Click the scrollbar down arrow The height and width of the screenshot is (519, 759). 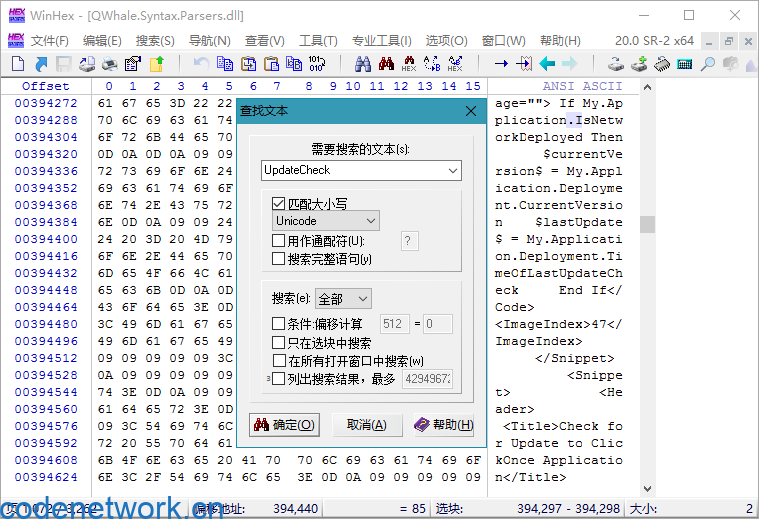647,488
